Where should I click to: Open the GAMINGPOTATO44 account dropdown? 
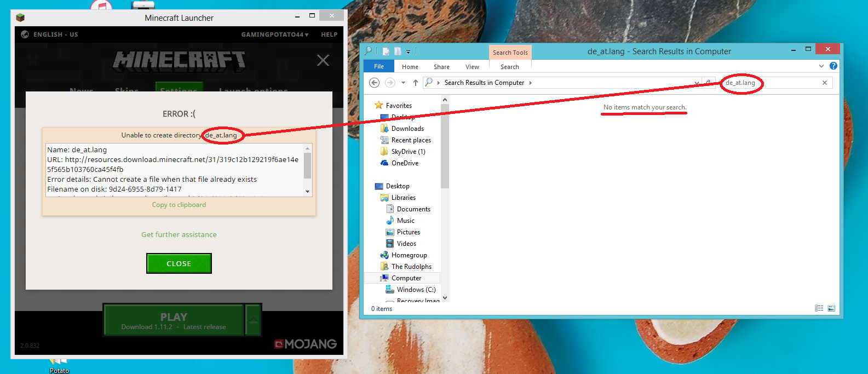pyautogui.click(x=275, y=34)
